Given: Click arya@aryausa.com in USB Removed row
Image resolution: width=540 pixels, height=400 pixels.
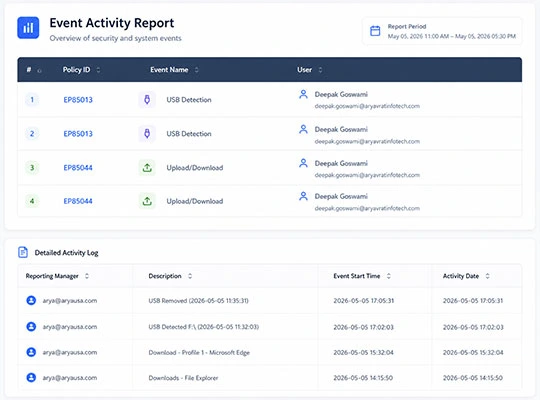Looking at the screenshot, I should (x=70, y=300).
